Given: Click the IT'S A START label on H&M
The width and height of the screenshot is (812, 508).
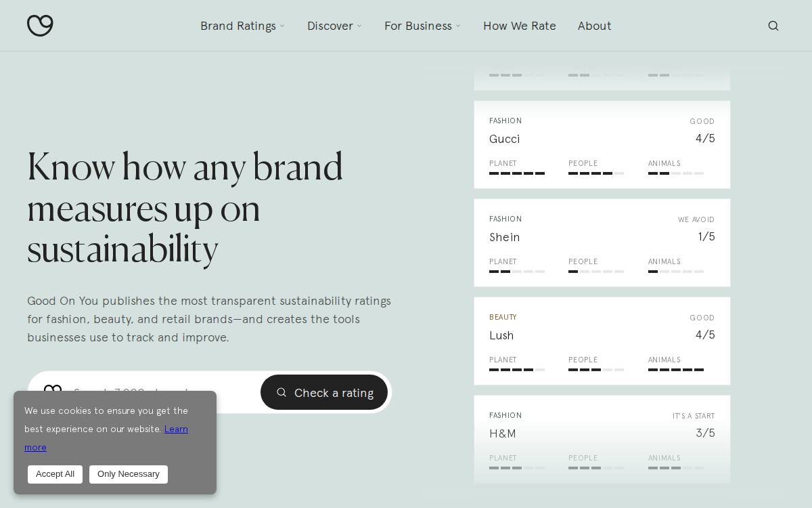Looking at the screenshot, I should 694,416.
